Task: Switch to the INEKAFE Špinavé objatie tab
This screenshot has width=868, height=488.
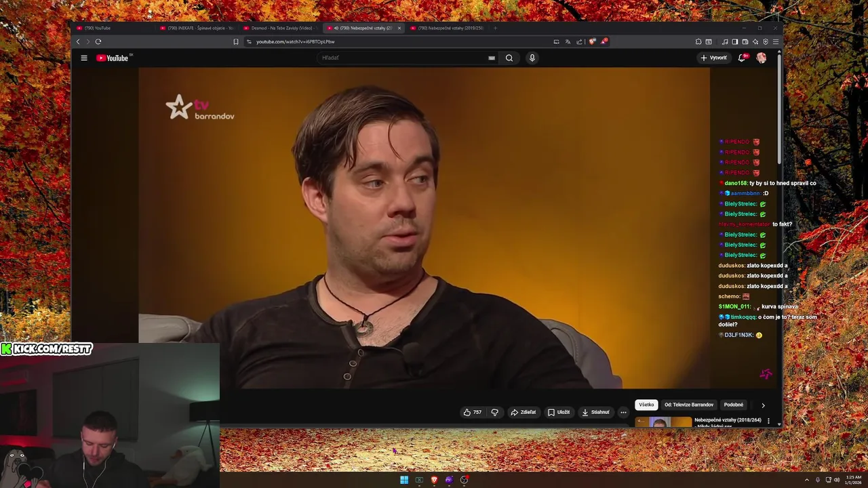Action: pos(197,28)
